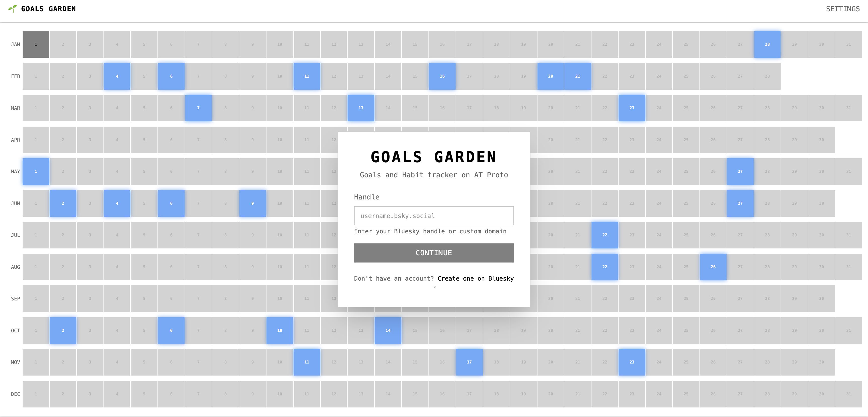
Task: Toggle the June 9 day cell
Action: pos(252,203)
